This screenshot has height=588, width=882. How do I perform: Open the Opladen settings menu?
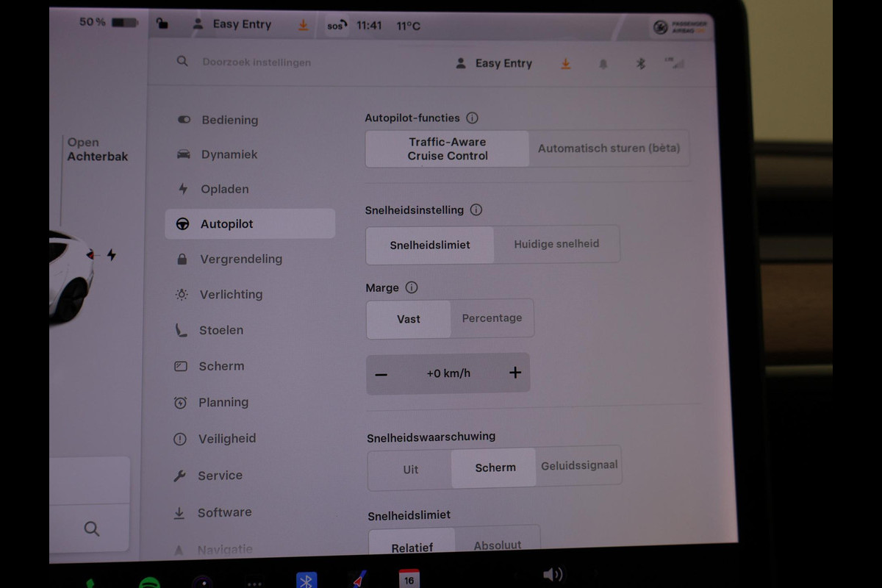tap(224, 189)
